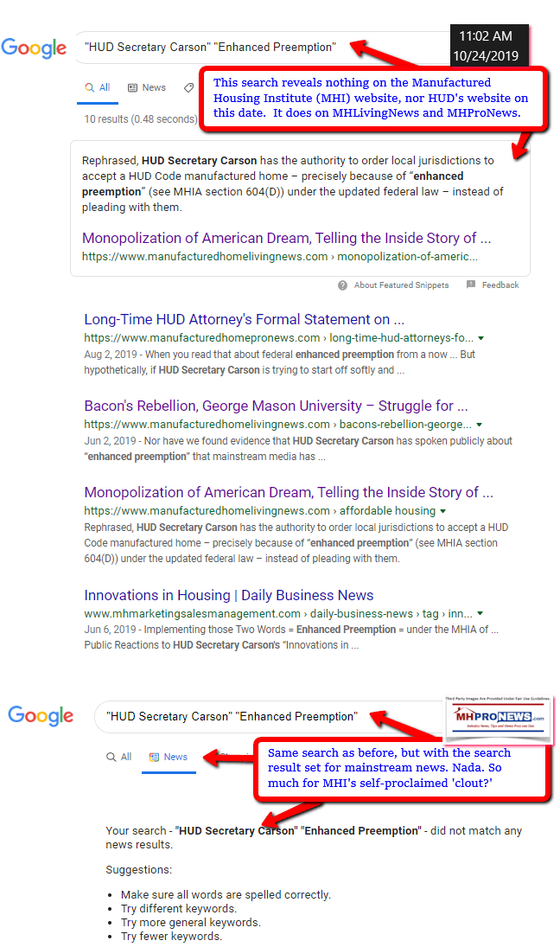Click the flag icon next to Feedback
The width and height of the screenshot is (560, 947).
click(471, 285)
